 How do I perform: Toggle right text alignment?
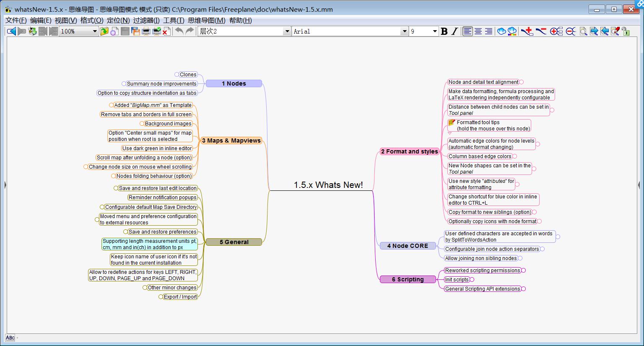click(x=488, y=31)
